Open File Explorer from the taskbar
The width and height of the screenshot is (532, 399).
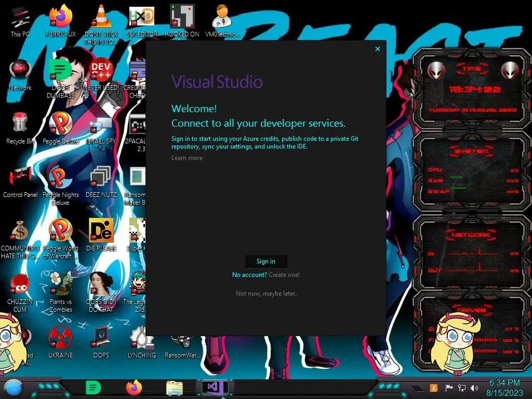tap(175, 389)
